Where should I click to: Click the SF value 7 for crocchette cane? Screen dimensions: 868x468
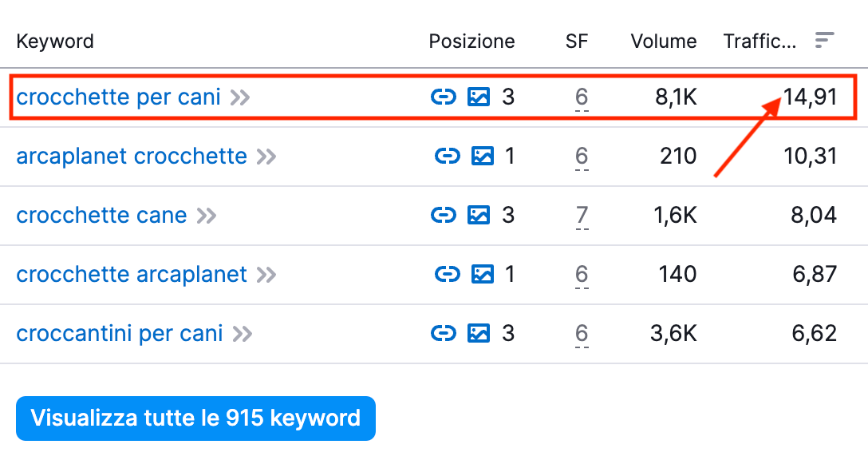point(581,215)
